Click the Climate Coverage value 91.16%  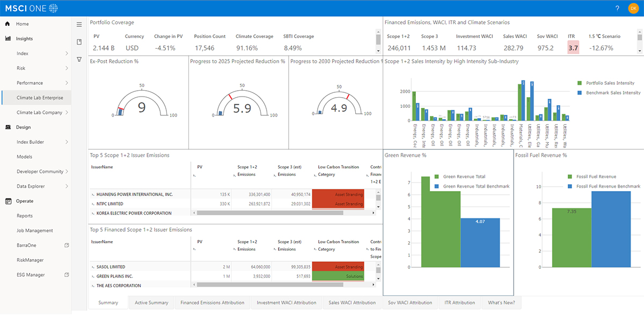247,48
